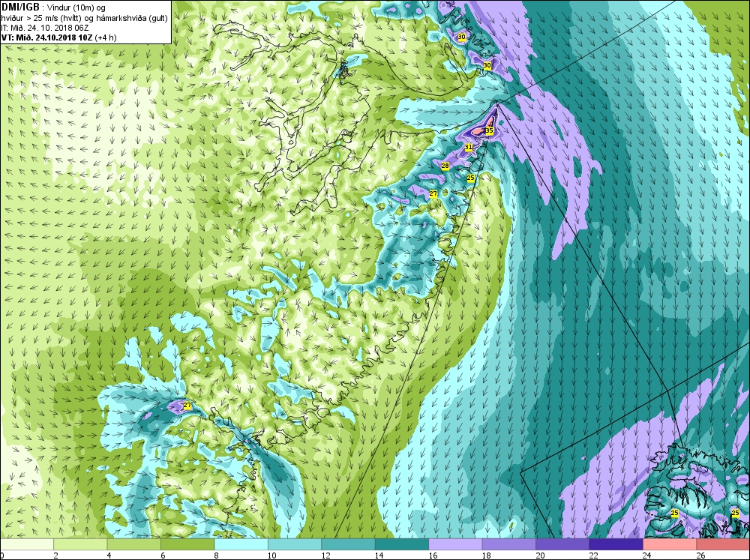
Task: Click the legend scale value 2
Action: click(55, 556)
